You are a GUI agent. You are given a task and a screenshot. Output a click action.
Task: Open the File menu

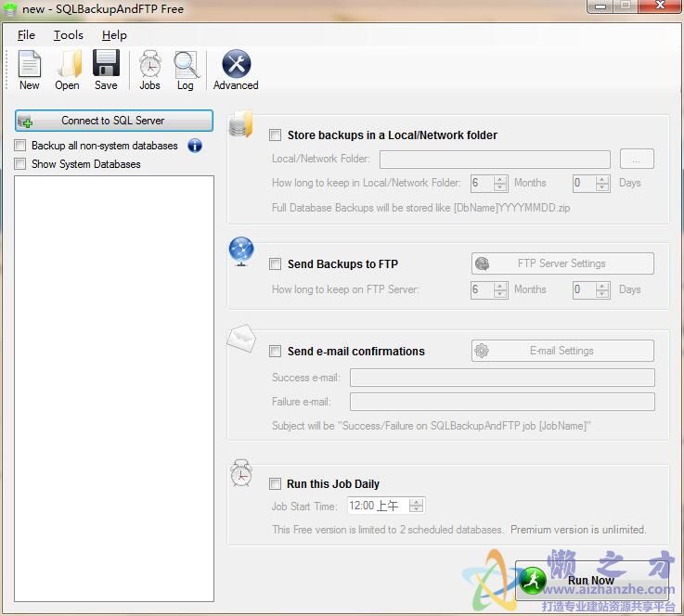[x=26, y=35]
